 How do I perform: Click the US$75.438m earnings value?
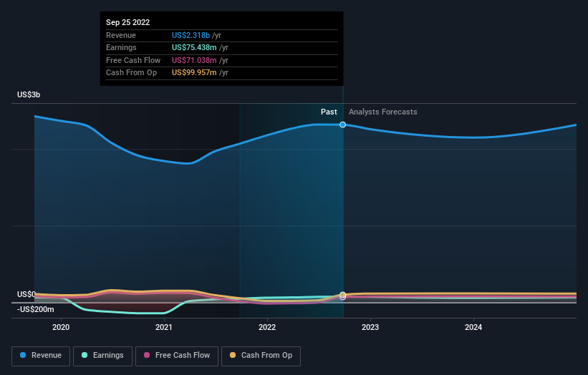click(194, 47)
